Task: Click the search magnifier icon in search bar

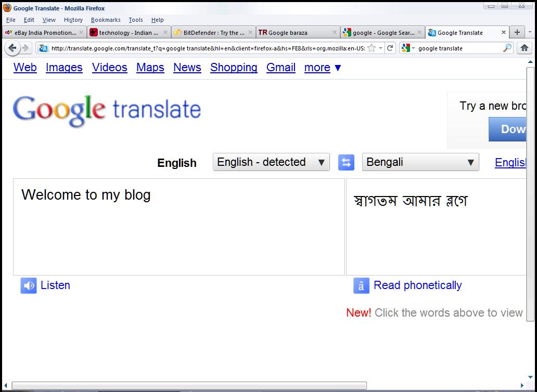Action: click(507, 48)
